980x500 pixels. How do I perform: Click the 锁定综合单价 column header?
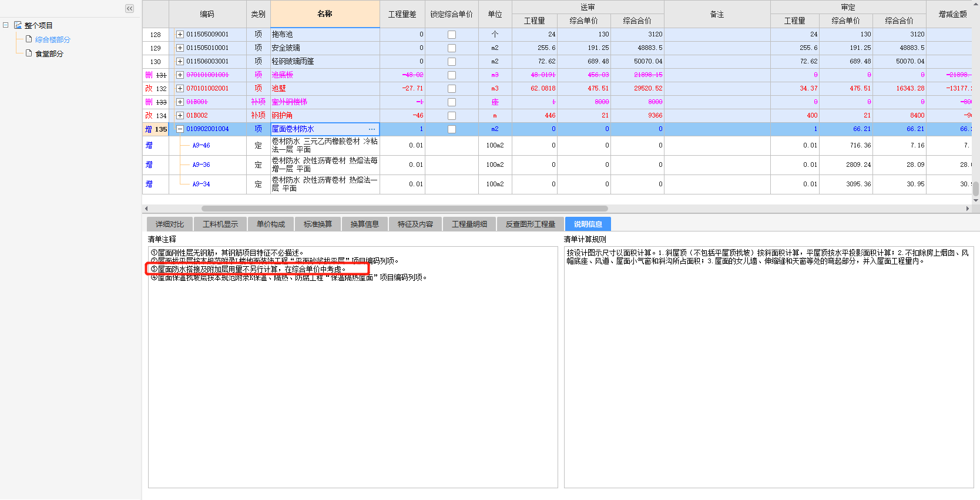tap(452, 14)
